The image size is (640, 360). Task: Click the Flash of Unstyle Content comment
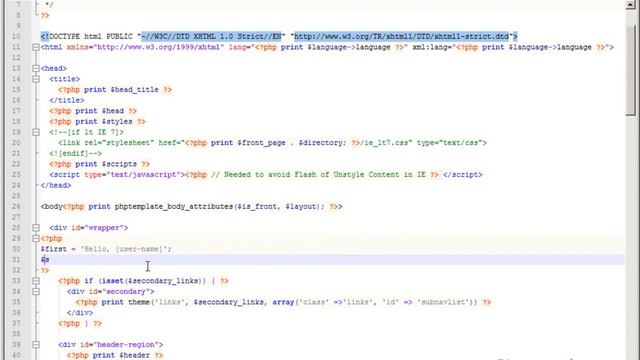tap(318, 175)
